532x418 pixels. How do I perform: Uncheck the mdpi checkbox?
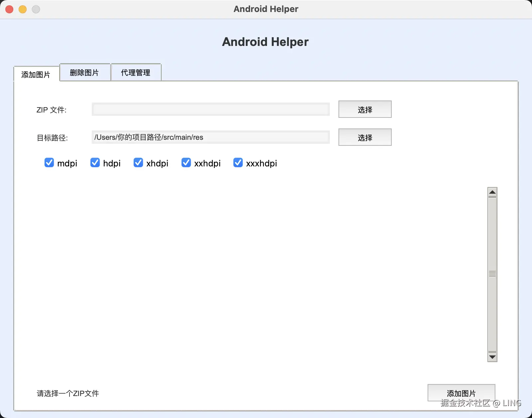tap(49, 163)
